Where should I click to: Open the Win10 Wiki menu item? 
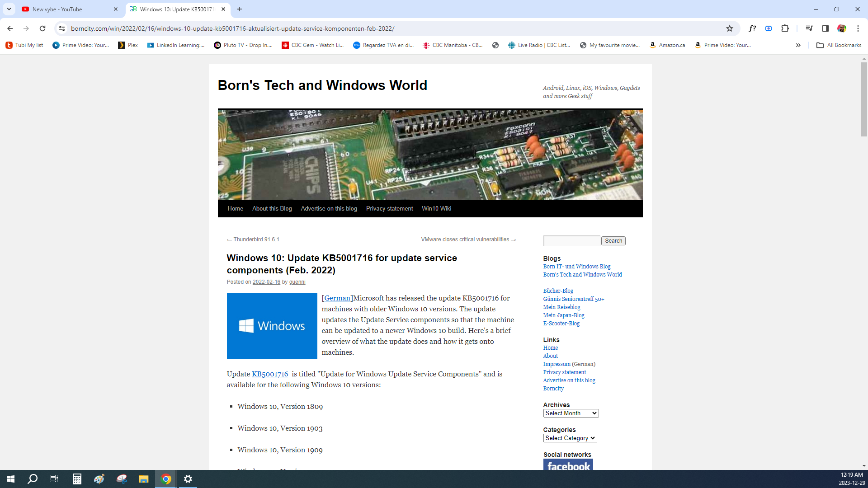coord(436,208)
